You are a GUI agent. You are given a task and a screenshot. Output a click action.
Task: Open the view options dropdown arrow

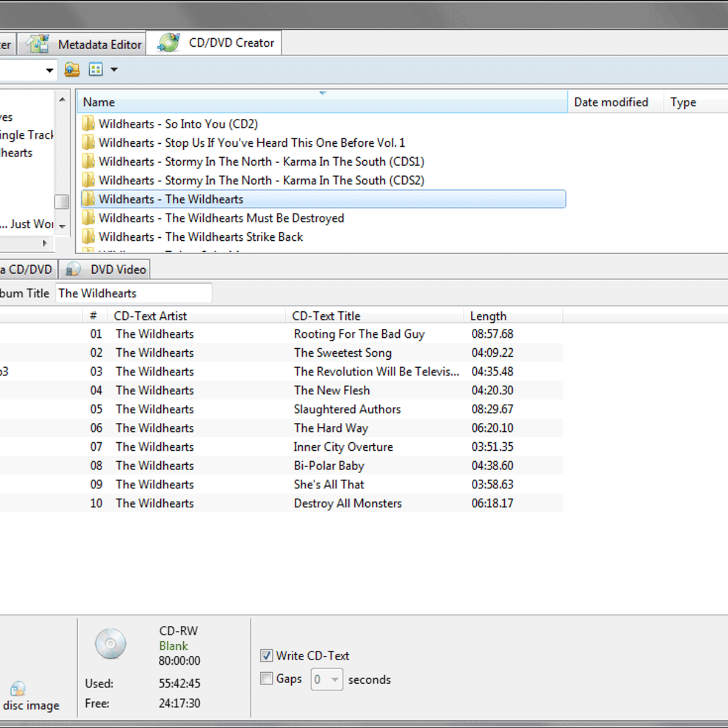pos(113,70)
